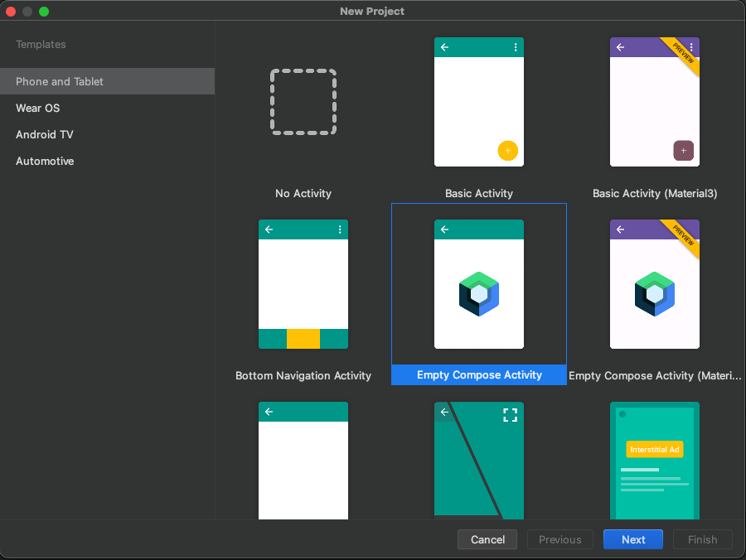Close the New Project dialog with the red button
The height and width of the screenshot is (560, 746).
(x=11, y=12)
